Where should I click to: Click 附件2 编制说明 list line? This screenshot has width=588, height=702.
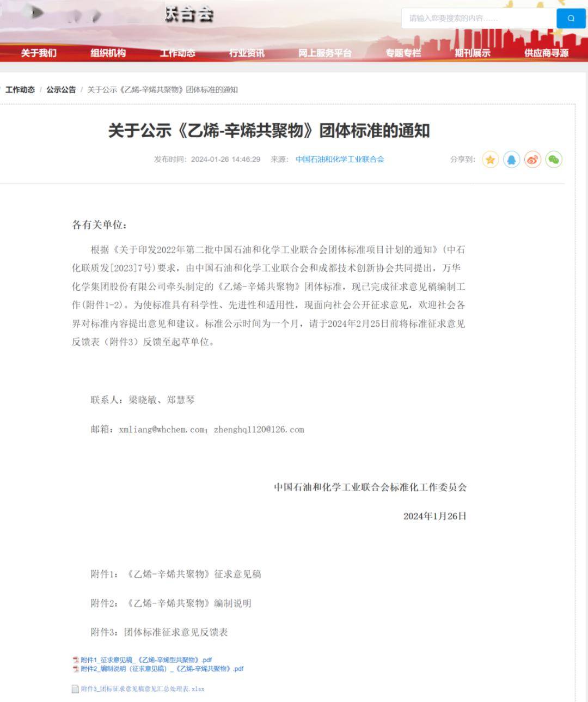point(171,603)
